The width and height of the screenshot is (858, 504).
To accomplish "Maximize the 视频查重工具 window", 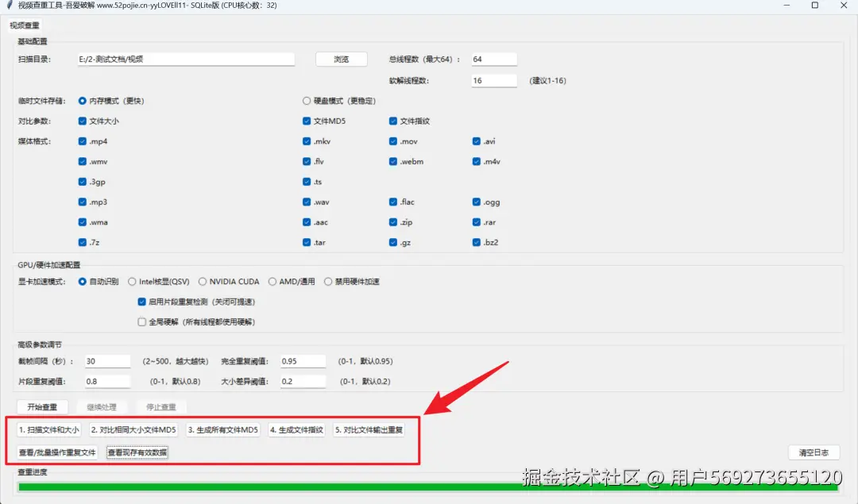I will coord(815,6).
